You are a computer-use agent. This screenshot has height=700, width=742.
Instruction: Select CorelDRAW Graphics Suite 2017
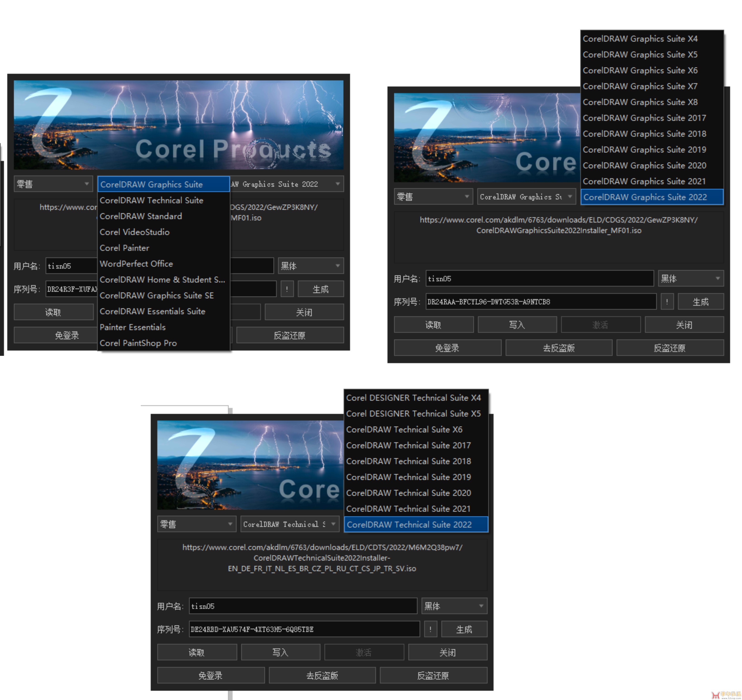click(x=652, y=118)
